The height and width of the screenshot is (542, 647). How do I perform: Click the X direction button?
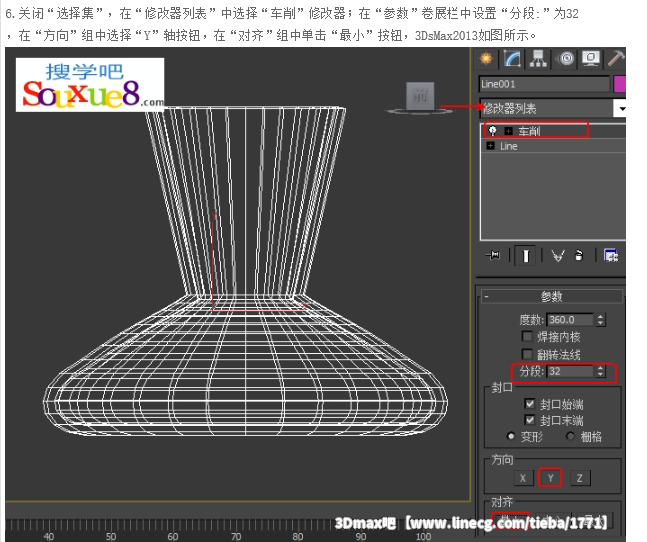tap(522, 478)
